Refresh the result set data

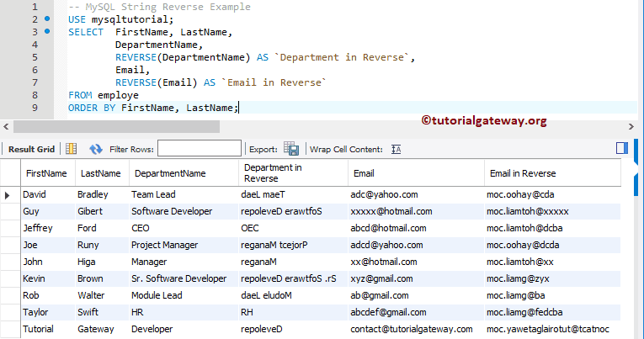(x=95, y=149)
